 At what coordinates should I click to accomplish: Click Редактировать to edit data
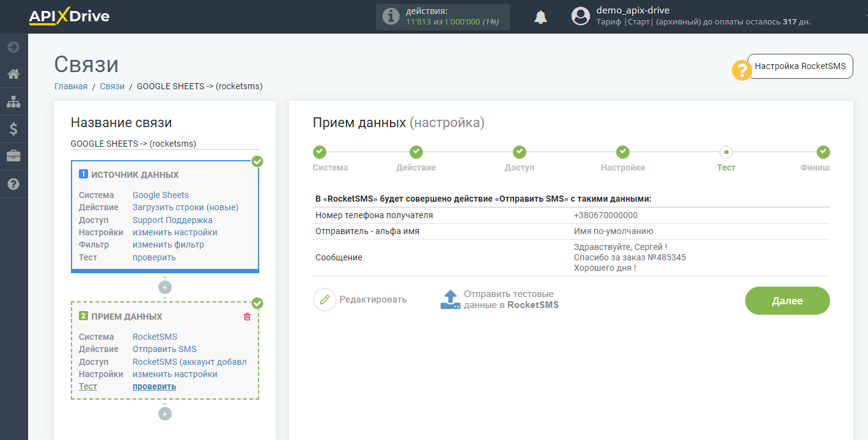[x=373, y=299]
